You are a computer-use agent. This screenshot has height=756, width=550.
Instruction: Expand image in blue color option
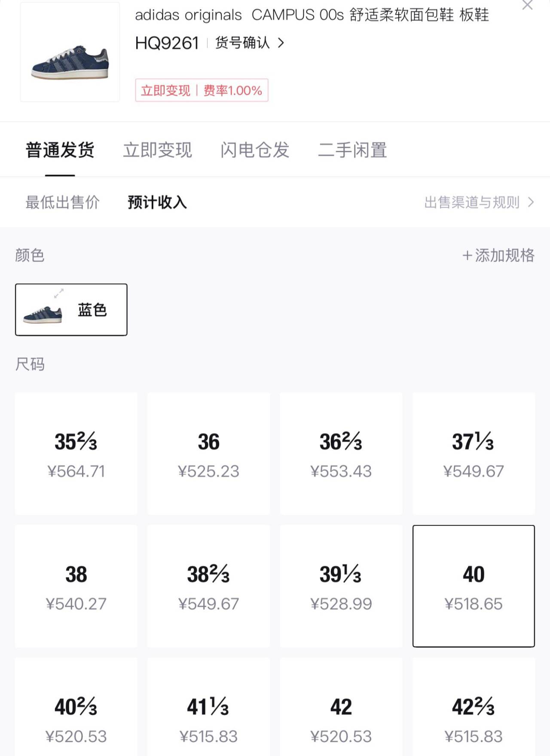pyautogui.click(x=59, y=293)
